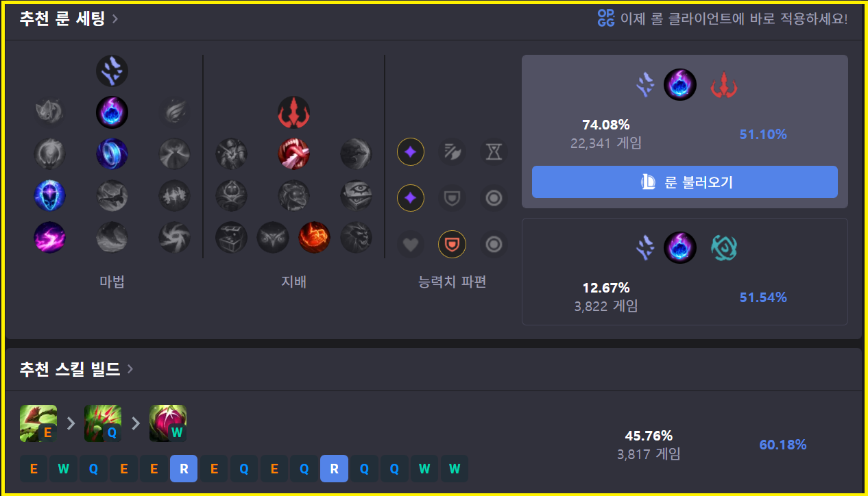Click the Arcane Comet icon in 12.67% card
This screenshot has height=496, width=868.
tap(680, 248)
